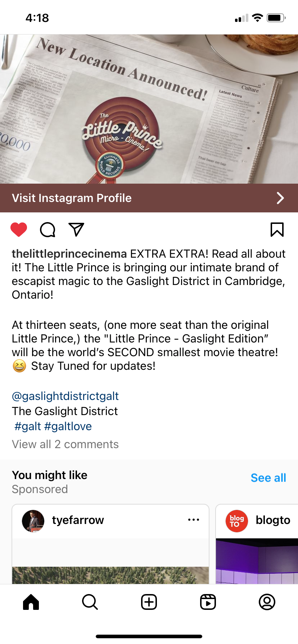The width and height of the screenshot is (298, 644).
Task: Open comments with the speech bubble icon
Action: coord(48,230)
